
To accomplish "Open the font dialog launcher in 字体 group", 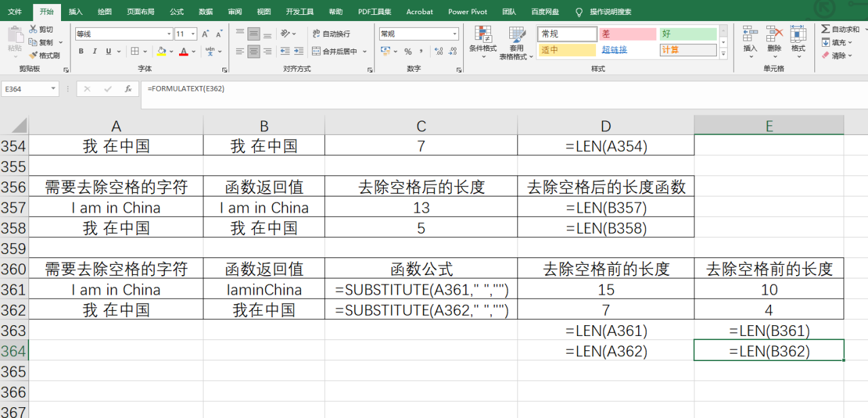I will point(224,70).
